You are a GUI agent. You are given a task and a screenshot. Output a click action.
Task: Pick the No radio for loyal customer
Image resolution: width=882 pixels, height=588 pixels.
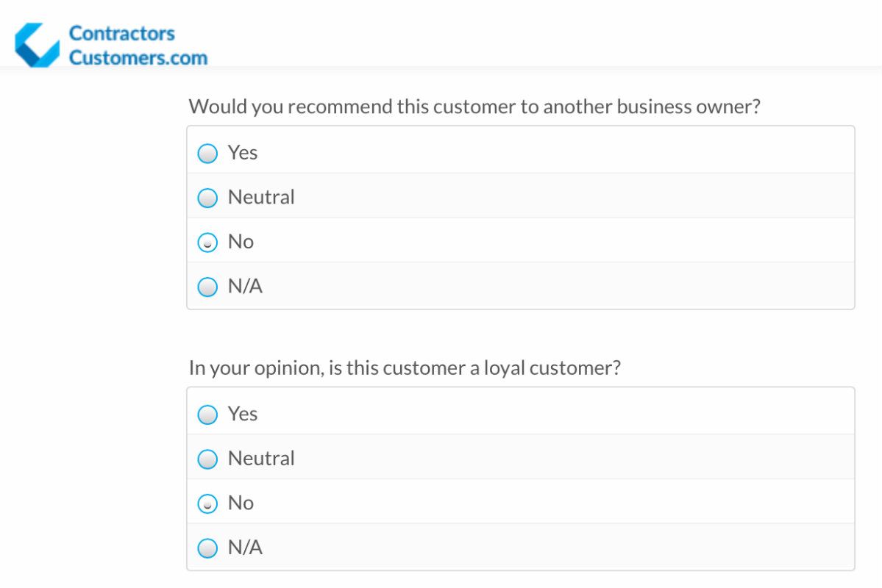208,503
